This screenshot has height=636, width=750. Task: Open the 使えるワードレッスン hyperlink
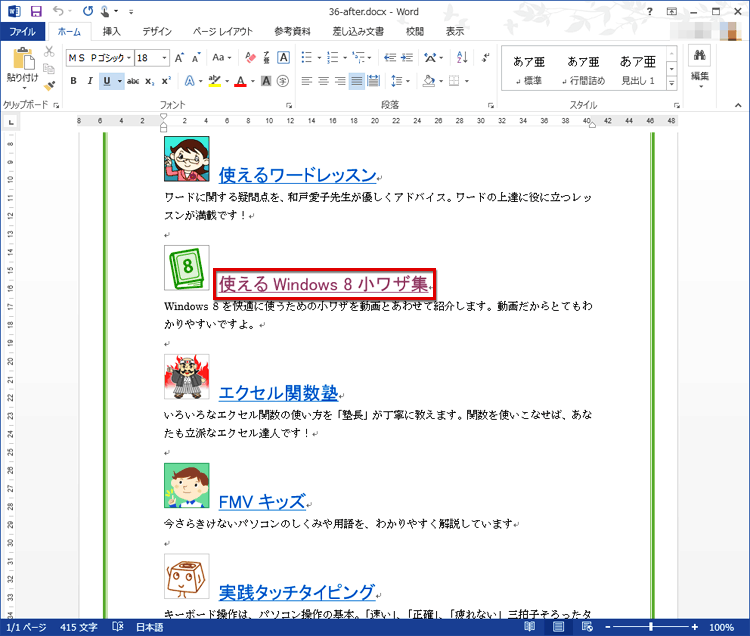point(297,175)
